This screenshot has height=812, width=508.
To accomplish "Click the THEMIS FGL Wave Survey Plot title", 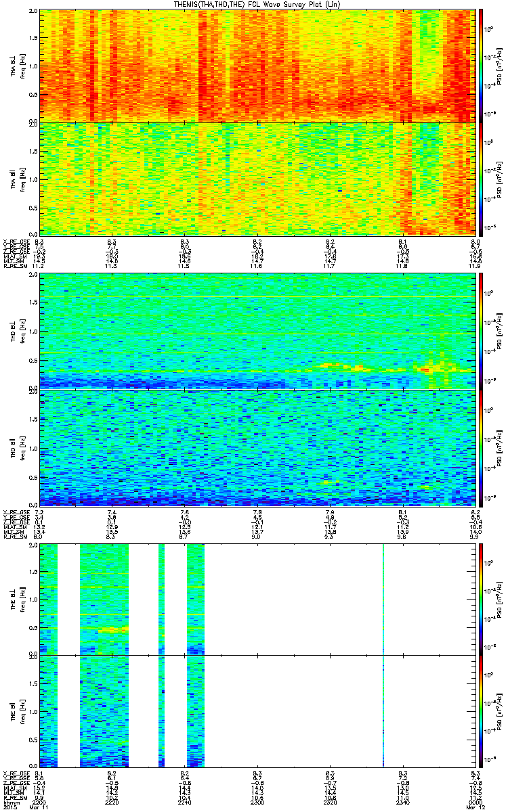I will point(256,4).
